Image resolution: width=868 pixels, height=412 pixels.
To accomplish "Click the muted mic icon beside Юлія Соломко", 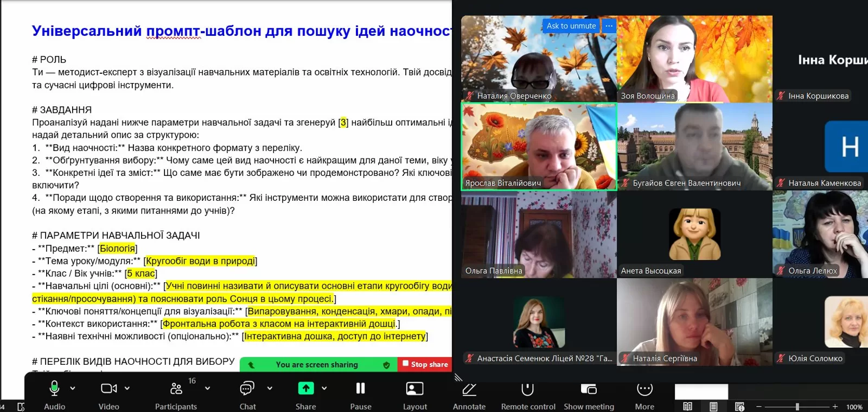I will coord(781,358).
